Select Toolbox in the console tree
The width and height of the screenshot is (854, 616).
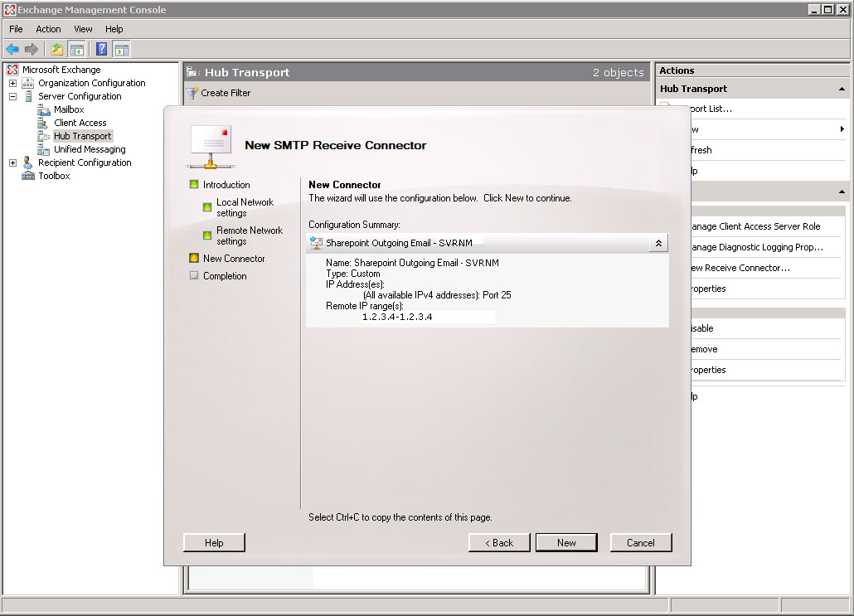click(x=54, y=176)
